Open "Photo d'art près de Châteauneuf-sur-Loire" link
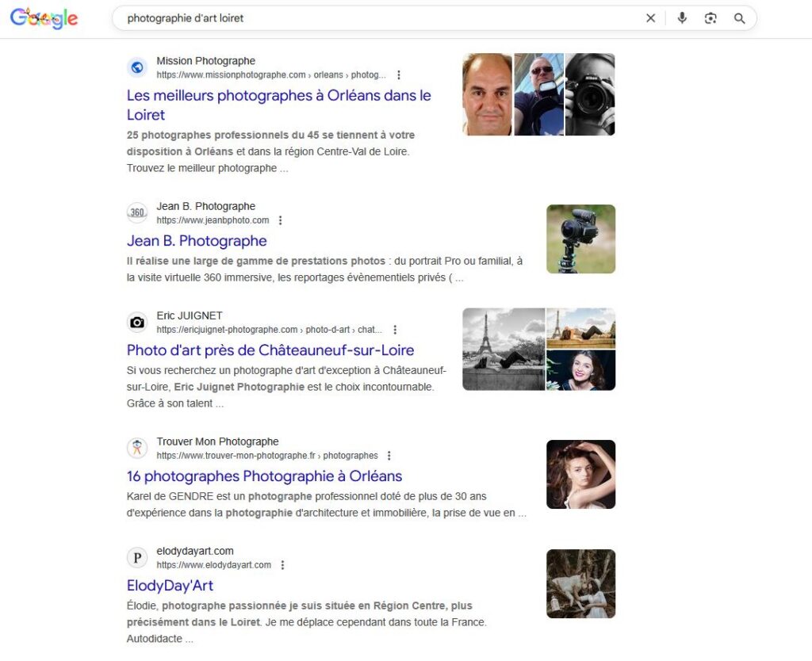Image resolution: width=812 pixels, height=661 pixels. pyautogui.click(x=270, y=350)
